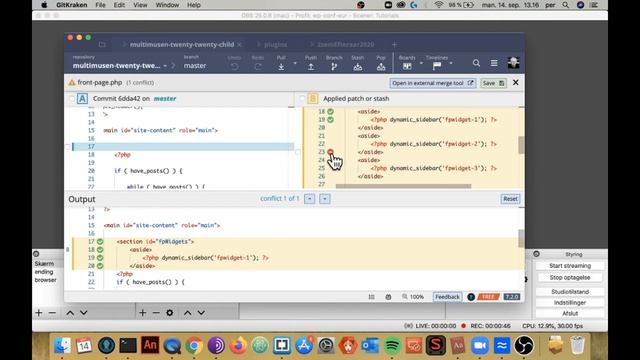640x360 pixels.
Task: Click the front-page.php file name
Action: (x=100, y=82)
